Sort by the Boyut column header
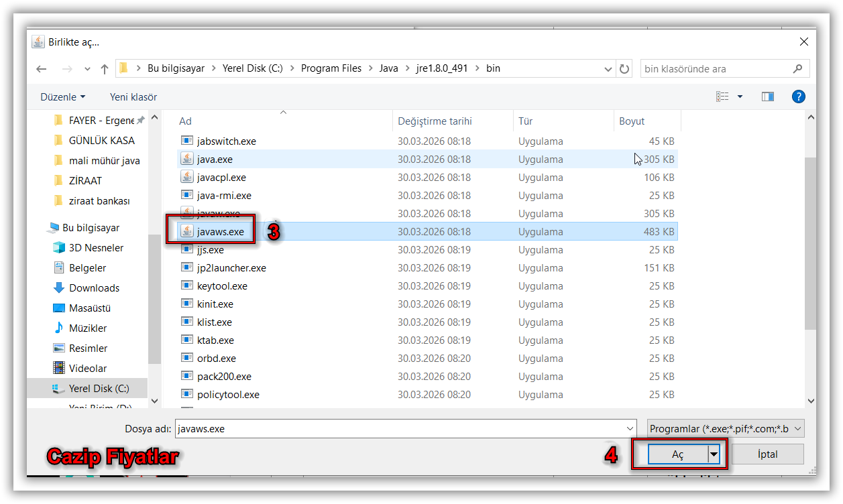The height and width of the screenshot is (504, 843). (x=632, y=121)
